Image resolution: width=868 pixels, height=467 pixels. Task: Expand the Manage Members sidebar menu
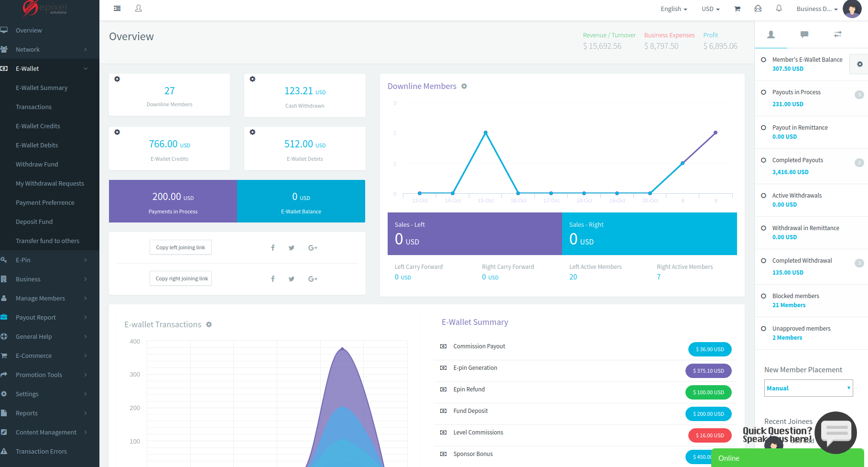click(x=50, y=298)
